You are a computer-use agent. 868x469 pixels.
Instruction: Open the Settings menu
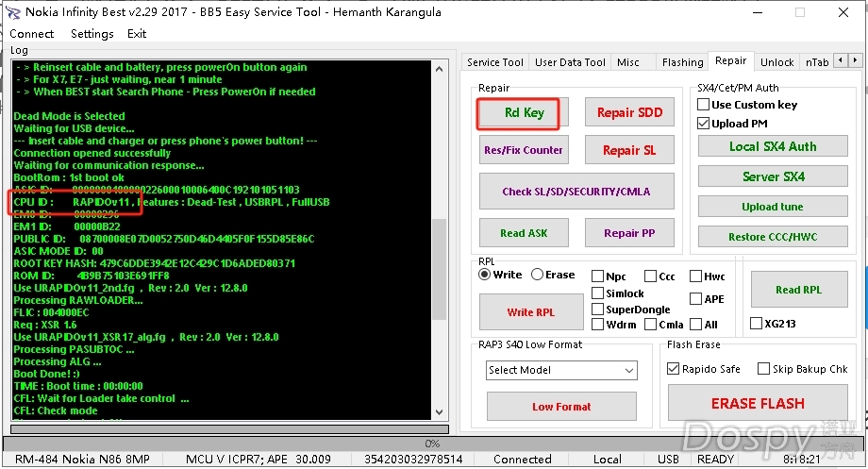coord(92,34)
